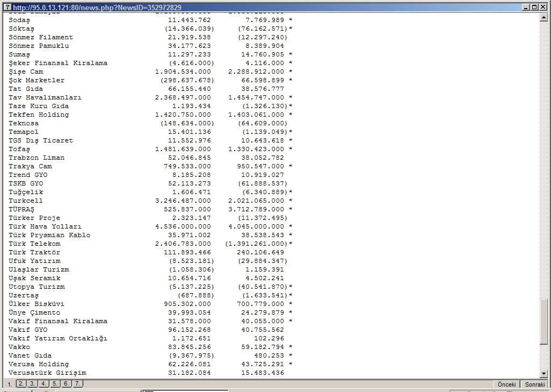Open page 5 tab
Screen dimensions: 551x392
[x=55, y=383]
